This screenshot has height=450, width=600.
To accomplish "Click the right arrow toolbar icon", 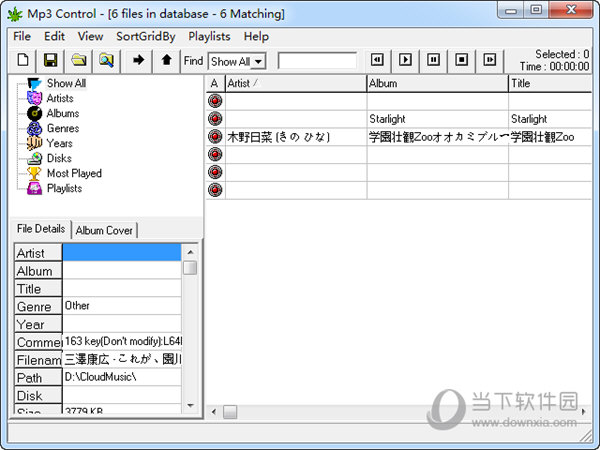I will pyautogui.click(x=138, y=60).
